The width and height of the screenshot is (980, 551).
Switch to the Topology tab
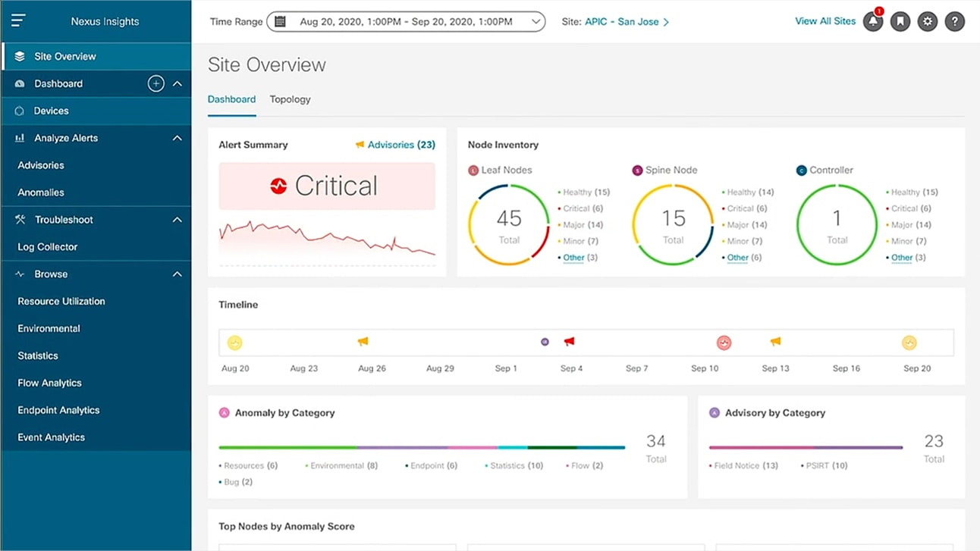290,99
